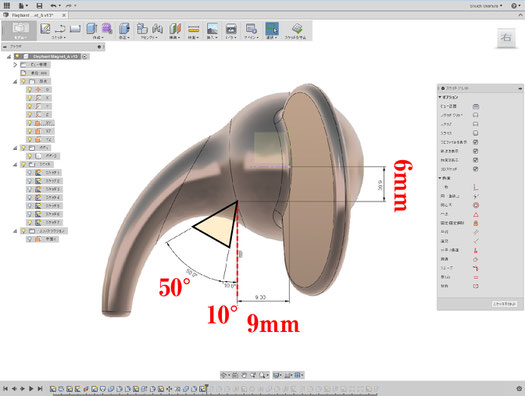This screenshot has height=396, width=525.
Task: Toggle the lightbulb visibility of first sketch item
Action: click(29, 172)
